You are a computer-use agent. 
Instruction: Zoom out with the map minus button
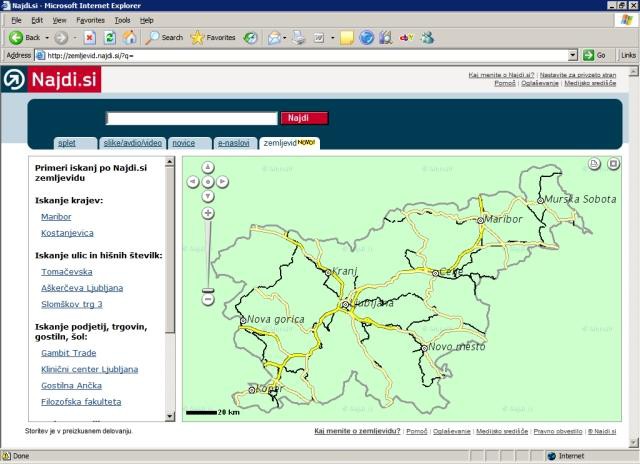click(x=208, y=298)
